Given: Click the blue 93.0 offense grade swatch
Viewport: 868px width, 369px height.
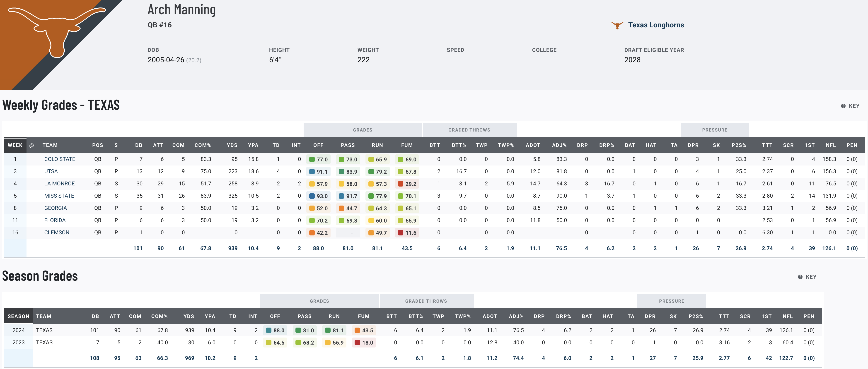Looking at the screenshot, I should [x=312, y=196].
